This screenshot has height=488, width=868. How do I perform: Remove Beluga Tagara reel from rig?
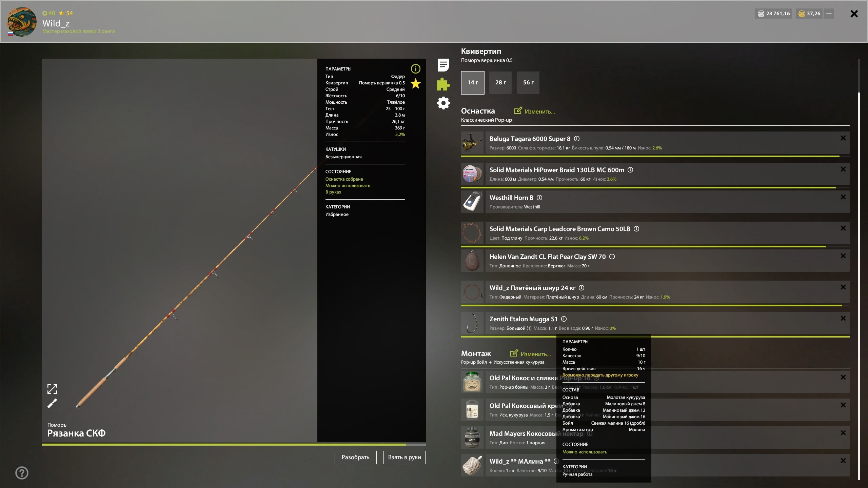843,138
